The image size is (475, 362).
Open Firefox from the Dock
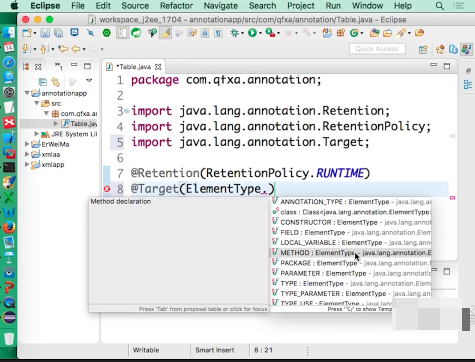click(x=9, y=227)
